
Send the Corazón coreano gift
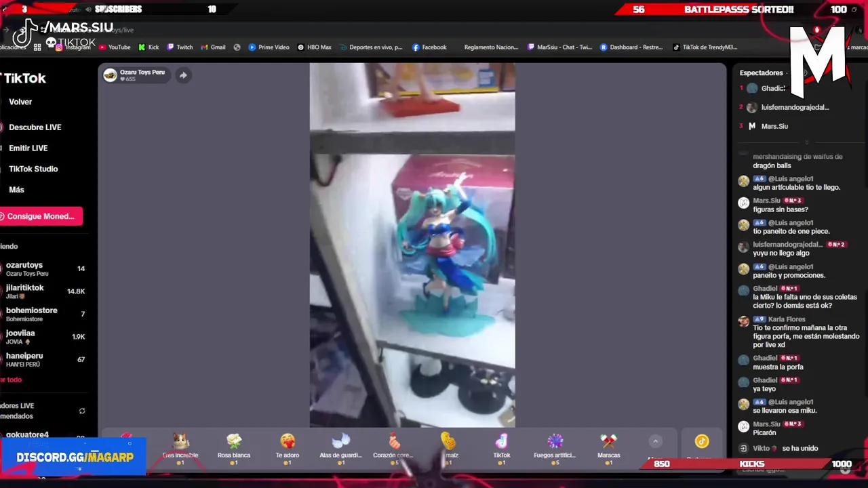coord(393,449)
